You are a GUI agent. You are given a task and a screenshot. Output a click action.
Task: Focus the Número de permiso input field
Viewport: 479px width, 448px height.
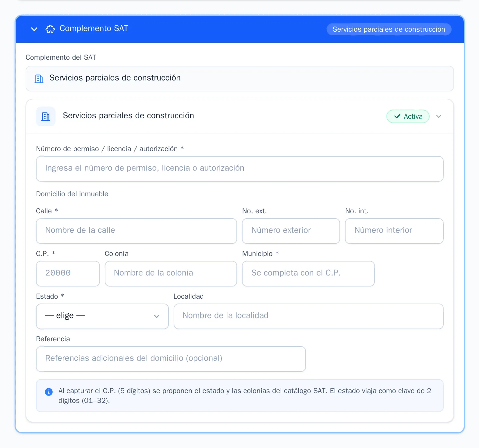tap(240, 169)
